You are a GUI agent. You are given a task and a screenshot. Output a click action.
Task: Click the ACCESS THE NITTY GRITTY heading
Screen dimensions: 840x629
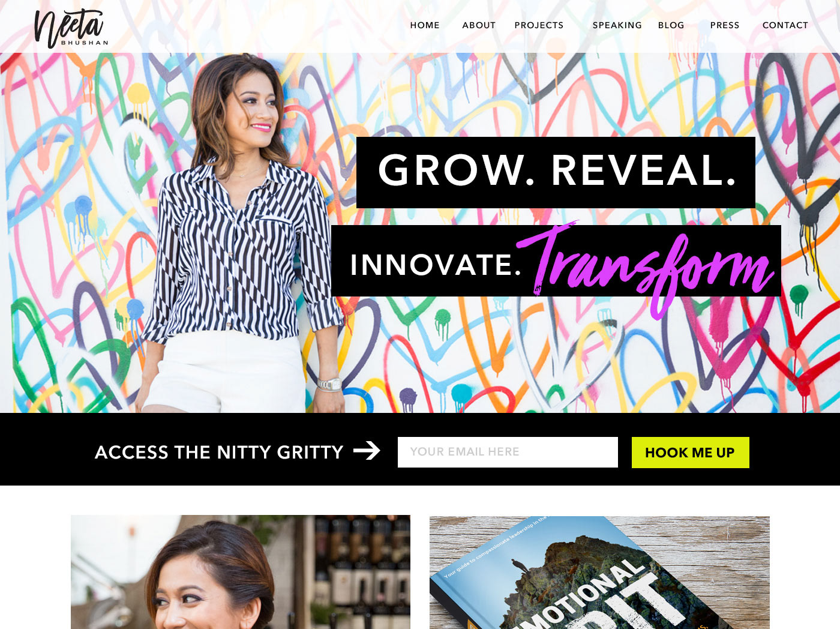pos(219,452)
